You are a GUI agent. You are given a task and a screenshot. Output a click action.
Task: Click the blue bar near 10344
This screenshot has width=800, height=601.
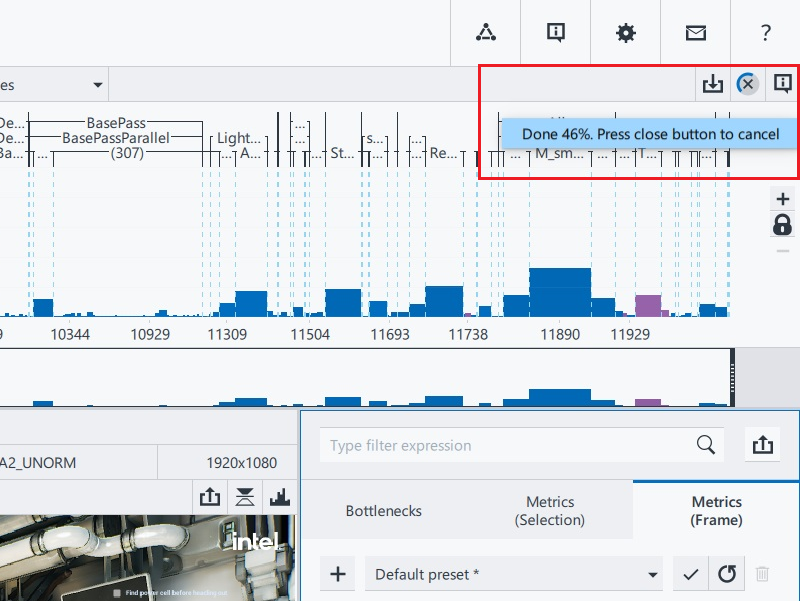[43, 308]
